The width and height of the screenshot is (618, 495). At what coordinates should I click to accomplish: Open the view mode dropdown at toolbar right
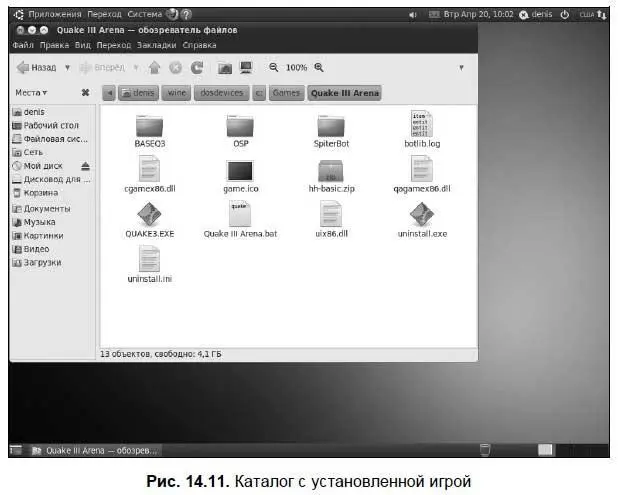click(461, 68)
